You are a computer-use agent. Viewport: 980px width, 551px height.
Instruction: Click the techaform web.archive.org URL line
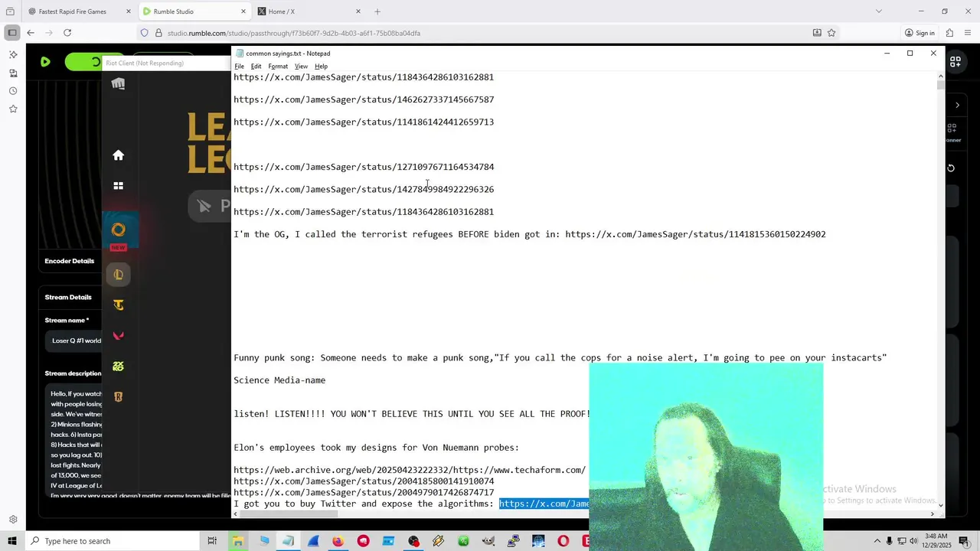(x=410, y=471)
